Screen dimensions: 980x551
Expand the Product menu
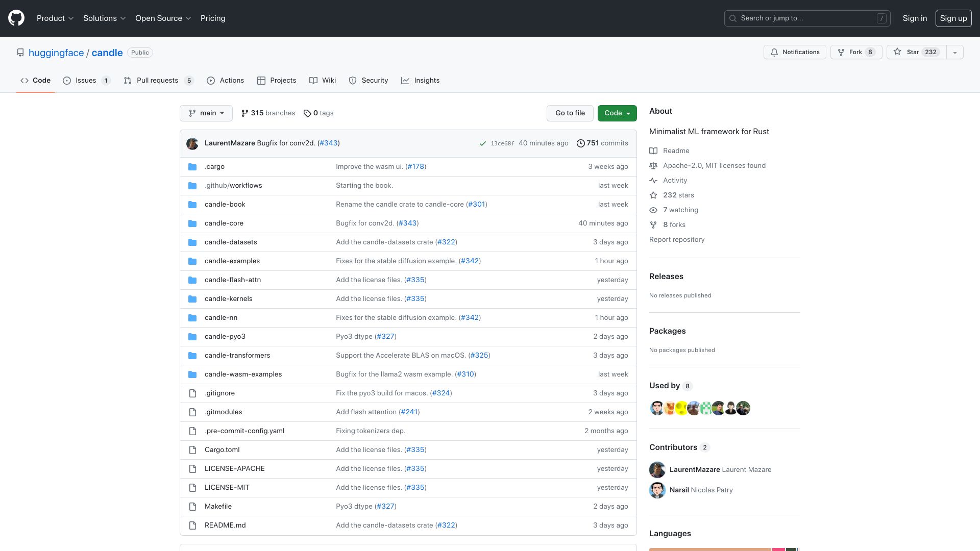click(55, 18)
